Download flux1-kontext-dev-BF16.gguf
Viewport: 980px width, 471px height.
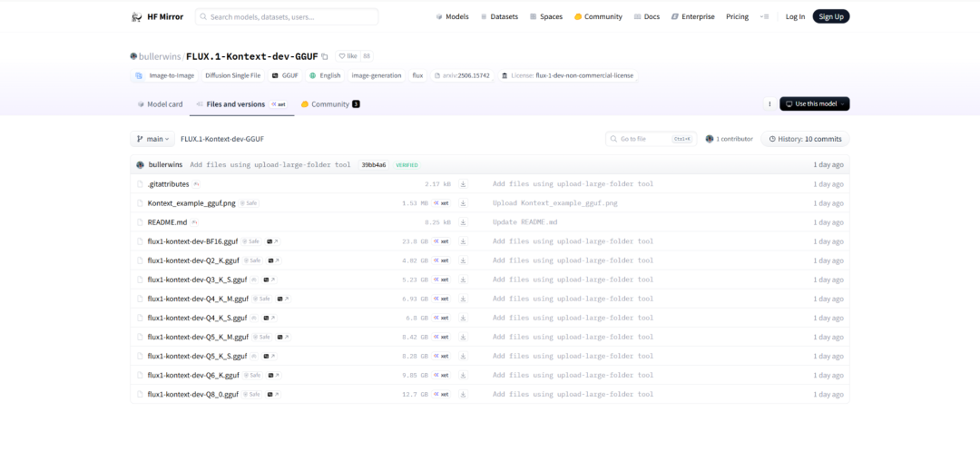pos(463,241)
